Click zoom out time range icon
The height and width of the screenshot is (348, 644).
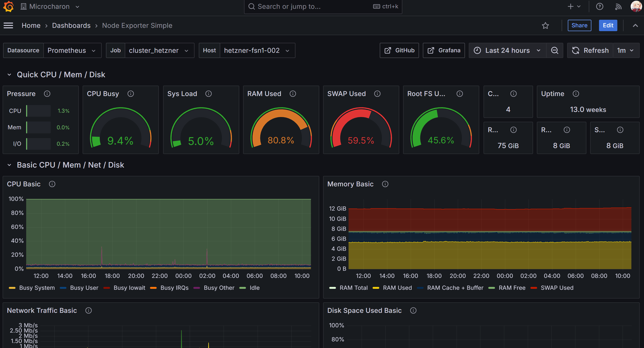click(x=554, y=50)
